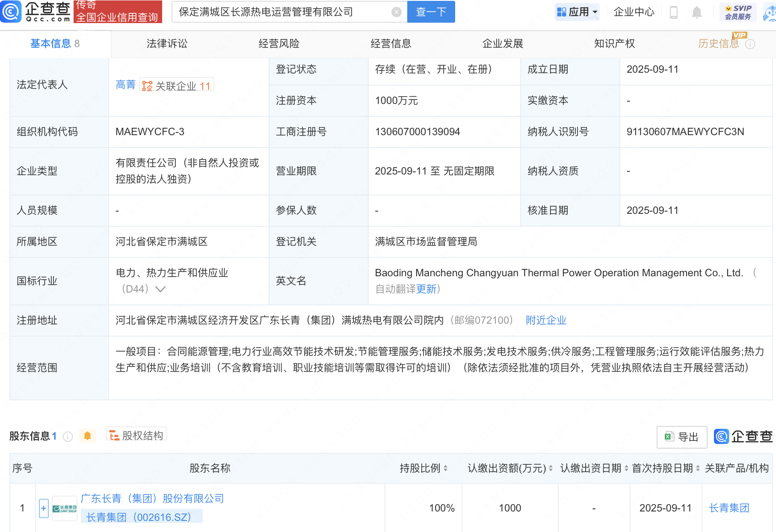Image resolution: width=776 pixels, height=532 pixels.
Task: Switch to 经营风险 tab
Action: pos(279,44)
